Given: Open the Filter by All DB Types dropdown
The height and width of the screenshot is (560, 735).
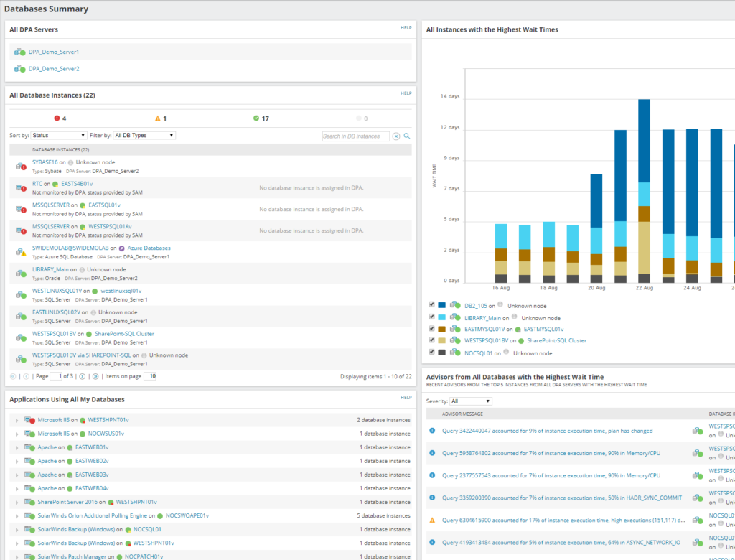Looking at the screenshot, I should coord(144,136).
